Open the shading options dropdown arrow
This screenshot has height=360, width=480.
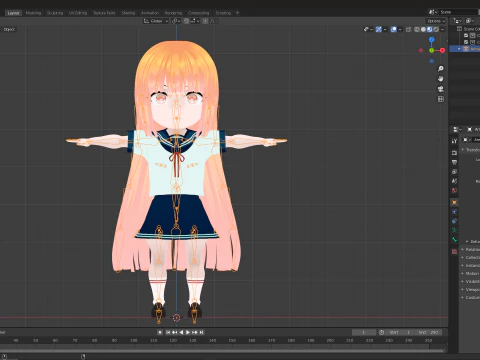click(442, 29)
